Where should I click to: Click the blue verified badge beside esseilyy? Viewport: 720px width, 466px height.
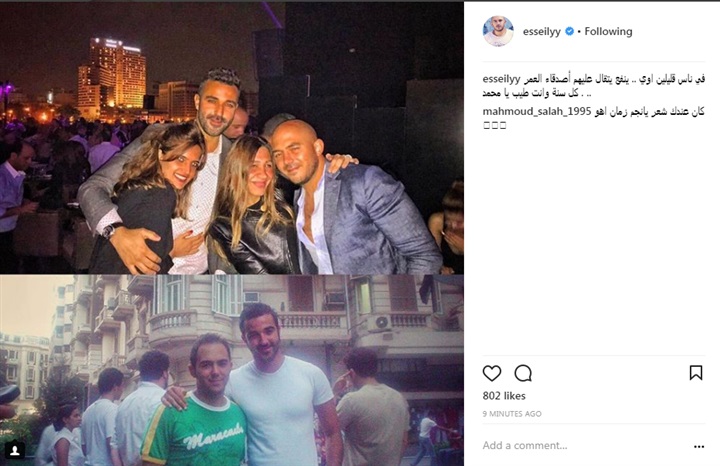[569, 31]
